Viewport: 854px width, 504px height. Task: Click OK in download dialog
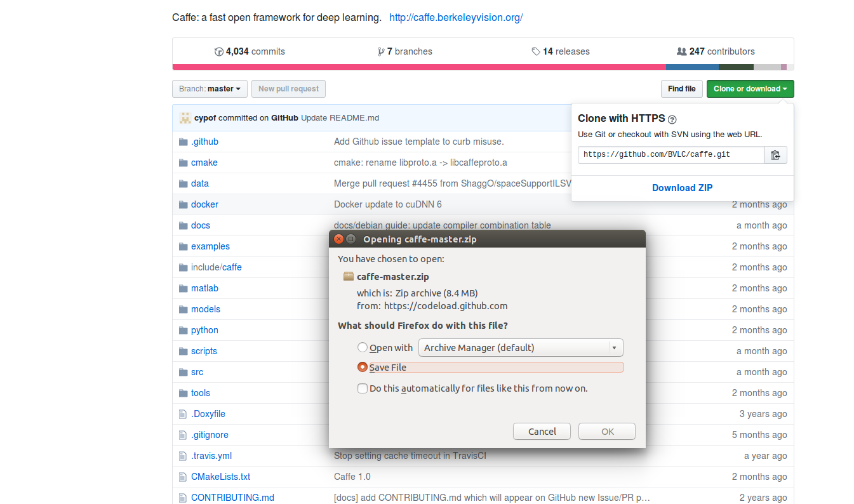coord(607,432)
